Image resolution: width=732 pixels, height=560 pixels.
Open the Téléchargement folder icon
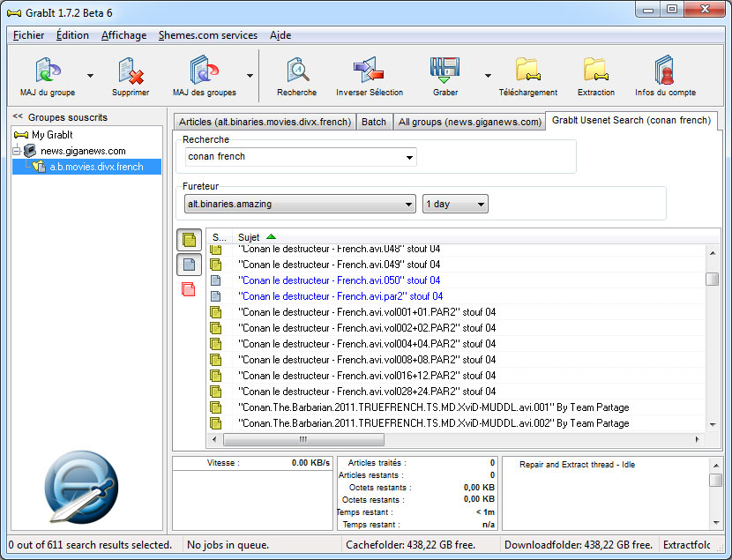(528, 70)
